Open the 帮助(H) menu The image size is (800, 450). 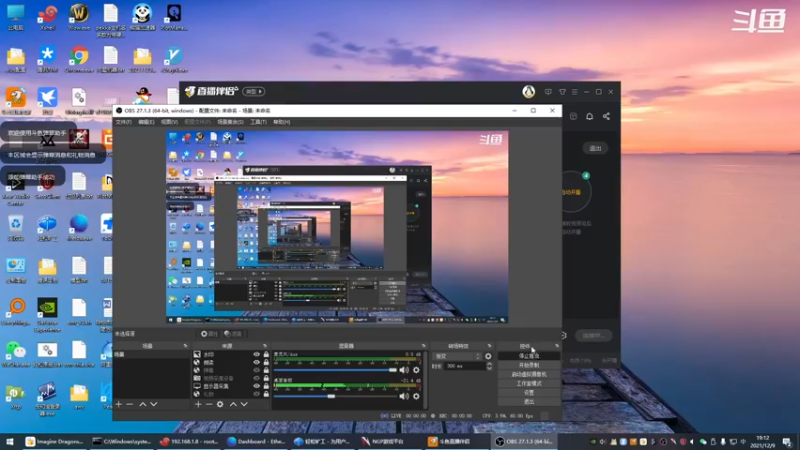coord(282,122)
